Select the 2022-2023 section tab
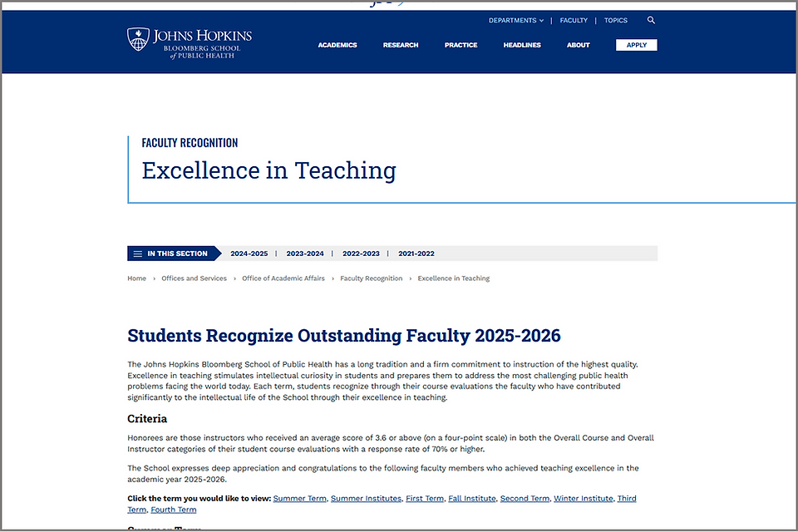The height and width of the screenshot is (532, 798). point(361,254)
